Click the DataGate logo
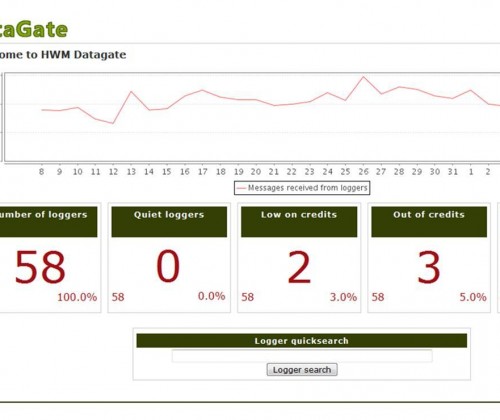Screen dimensions: 500x420 (x=34, y=29)
